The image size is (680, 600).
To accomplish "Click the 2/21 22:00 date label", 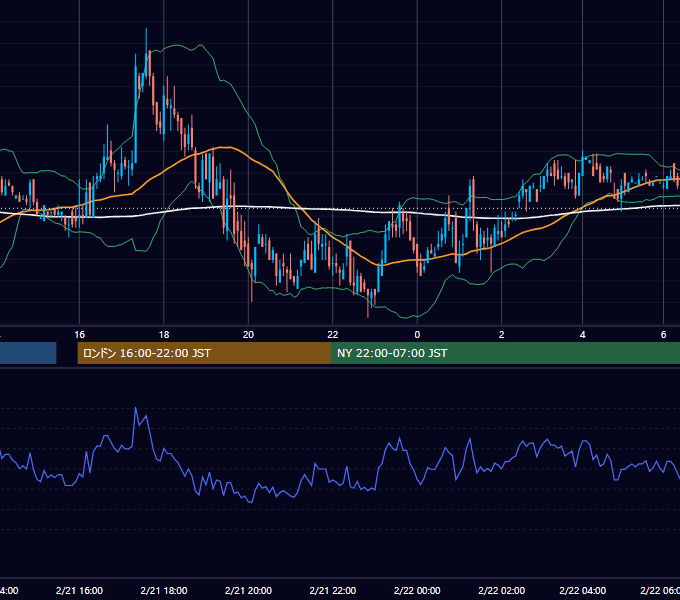I will [x=333, y=591].
